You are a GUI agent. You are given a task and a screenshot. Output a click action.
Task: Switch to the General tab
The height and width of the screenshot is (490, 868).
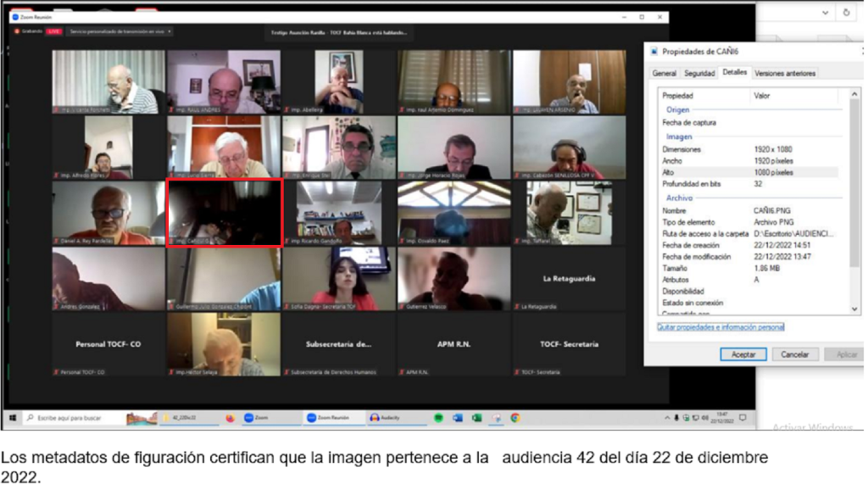pos(664,74)
